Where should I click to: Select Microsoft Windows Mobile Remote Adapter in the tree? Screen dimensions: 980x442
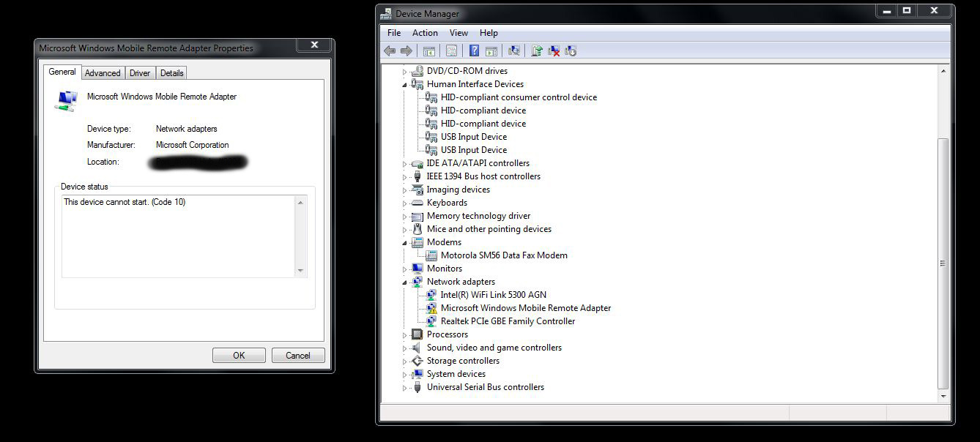[525, 308]
